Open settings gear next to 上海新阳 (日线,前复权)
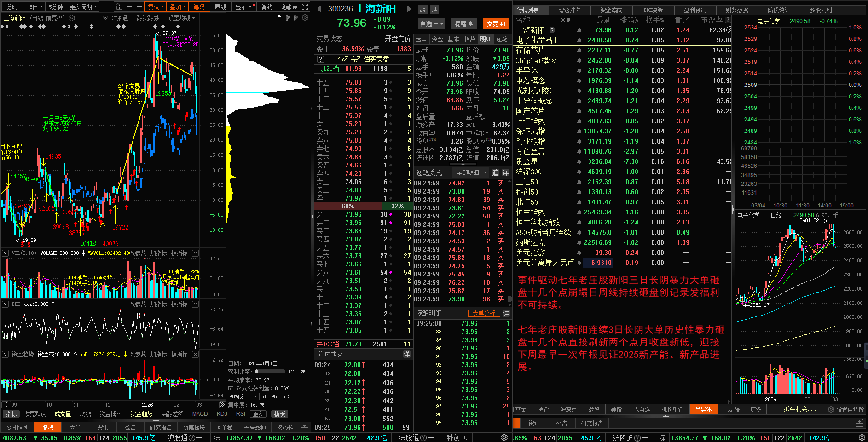 (72, 18)
